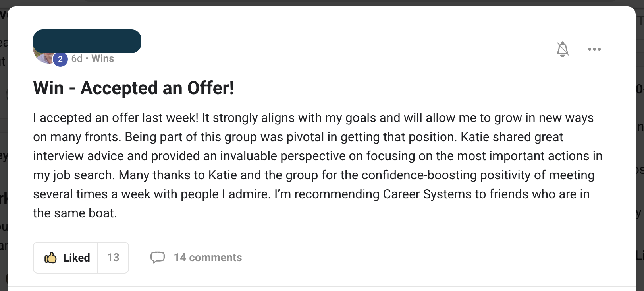Click the thumbs-up icon
Image resolution: width=644 pixels, height=291 pixels.
point(50,258)
